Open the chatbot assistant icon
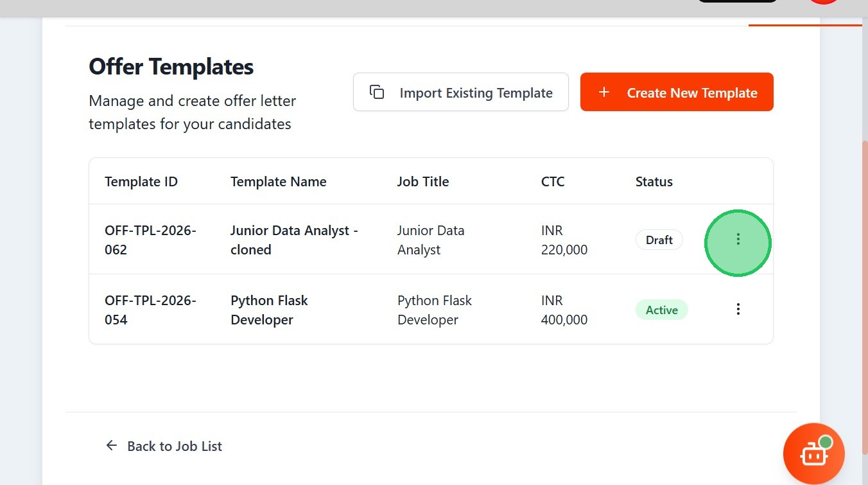This screenshot has height=485, width=868. pos(813,454)
